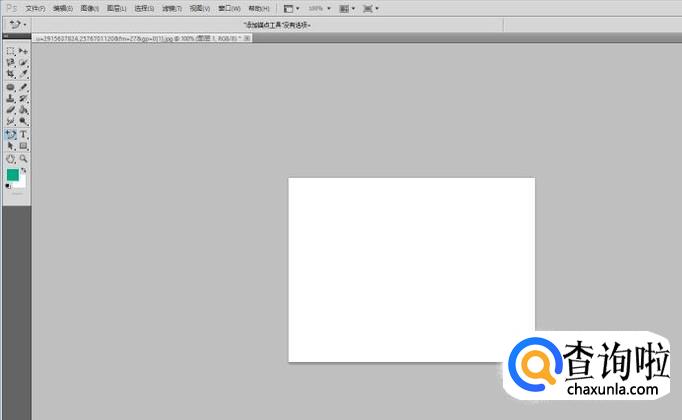Image resolution: width=682 pixels, height=420 pixels.
Task: Close the open document tab
Action: tap(247, 38)
